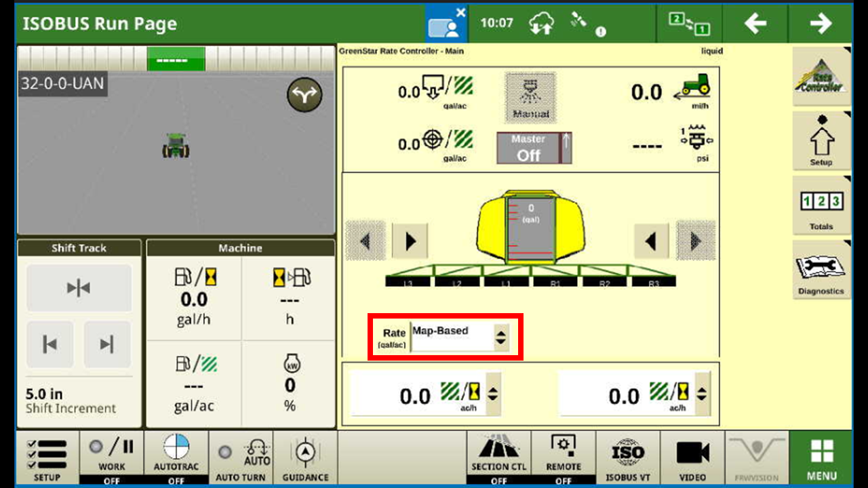Toggle Section Control

499,459
